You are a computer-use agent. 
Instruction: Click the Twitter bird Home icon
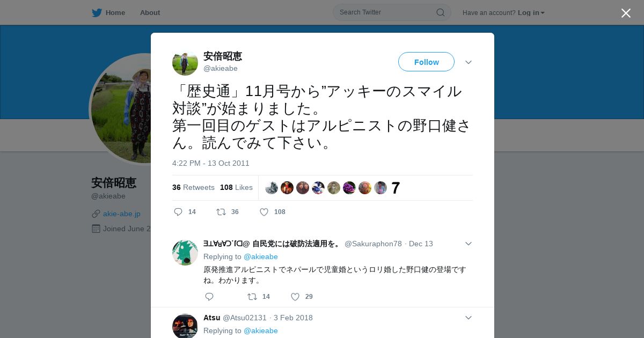pos(97,13)
